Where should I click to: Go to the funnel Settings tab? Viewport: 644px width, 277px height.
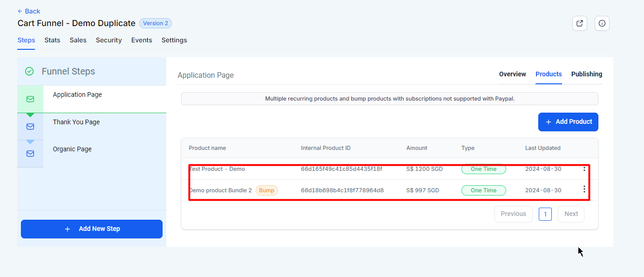coord(174,40)
